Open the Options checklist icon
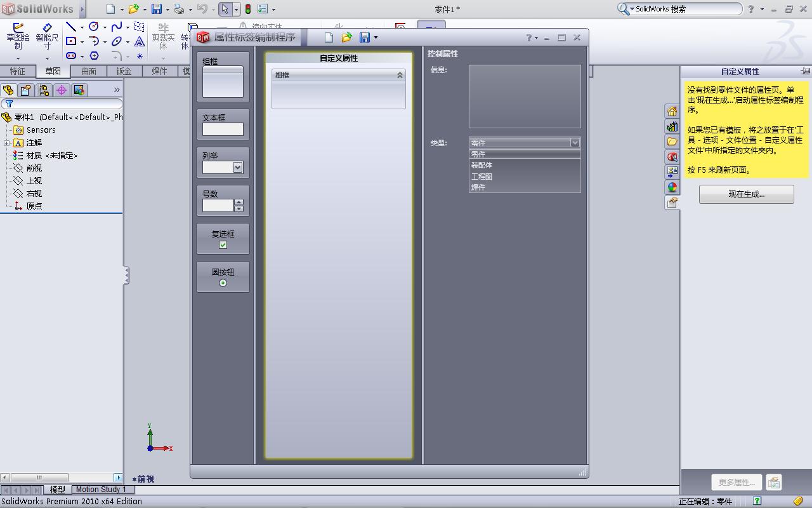The width and height of the screenshot is (812, 508). point(263,9)
